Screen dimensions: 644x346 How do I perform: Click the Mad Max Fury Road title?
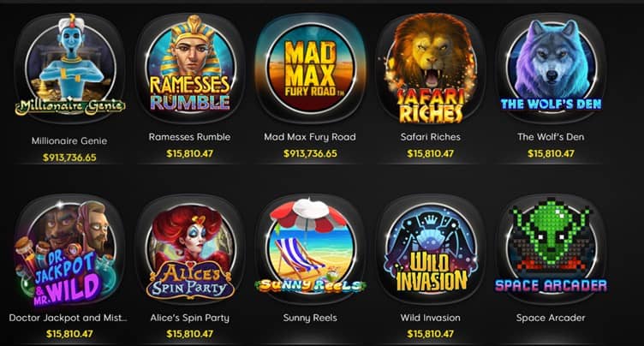[310, 137]
